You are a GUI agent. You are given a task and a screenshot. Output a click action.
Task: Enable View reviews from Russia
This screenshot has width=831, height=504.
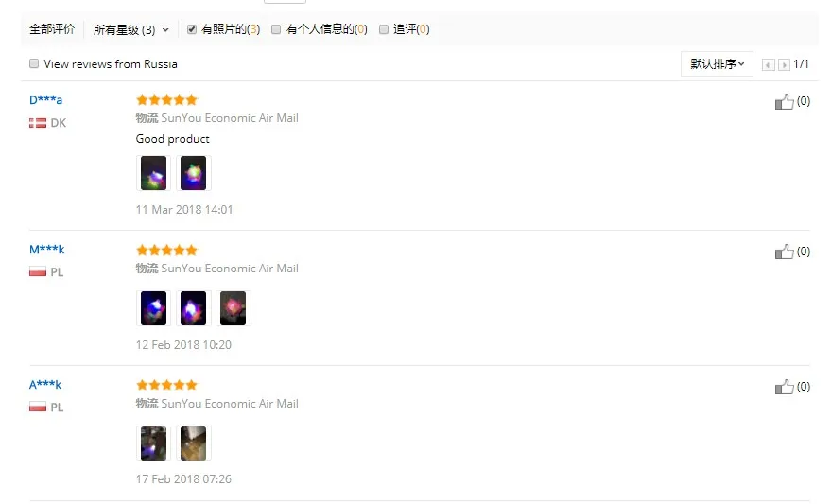(x=34, y=63)
